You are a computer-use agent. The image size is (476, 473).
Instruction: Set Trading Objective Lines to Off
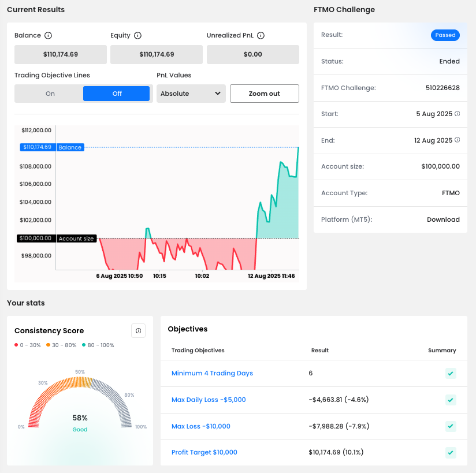117,94
